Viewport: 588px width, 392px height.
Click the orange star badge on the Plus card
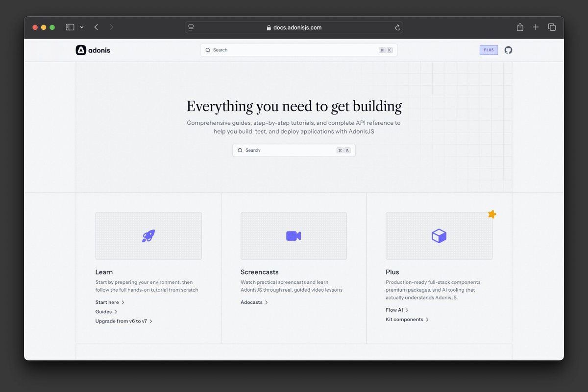492,214
